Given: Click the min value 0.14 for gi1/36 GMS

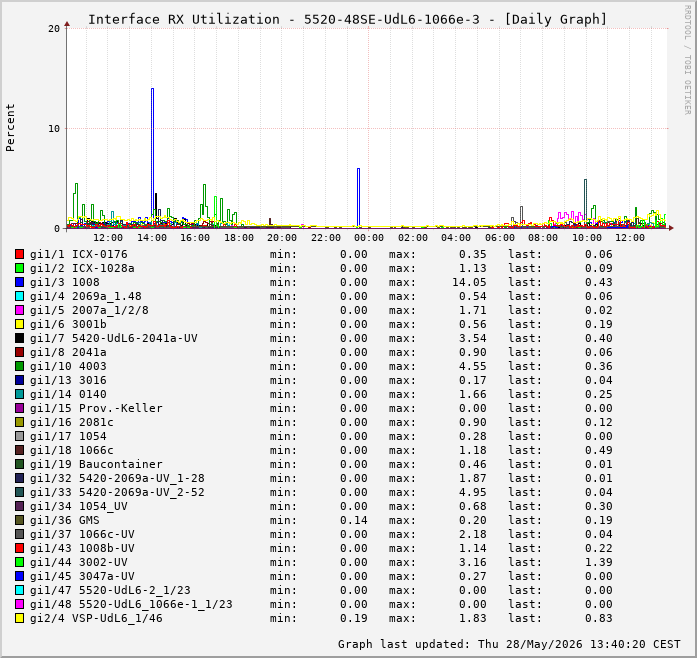Looking at the screenshot, I should (354, 520).
